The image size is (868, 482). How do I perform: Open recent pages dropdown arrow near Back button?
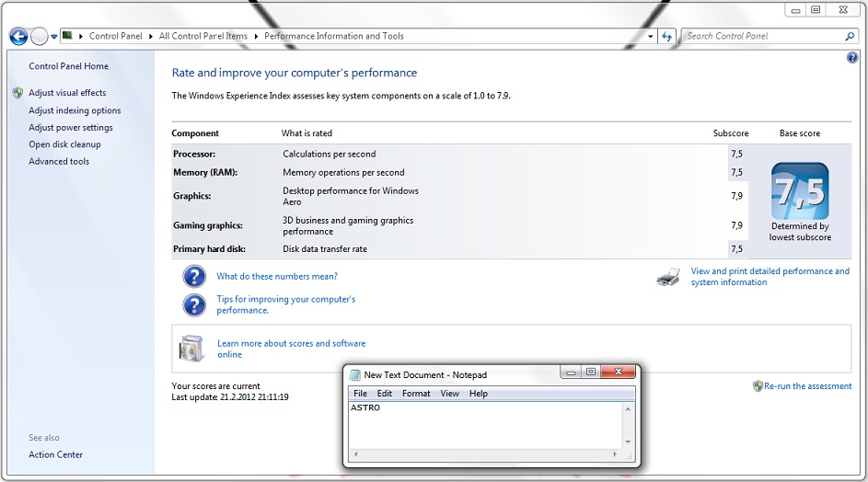[x=54, y=37]
